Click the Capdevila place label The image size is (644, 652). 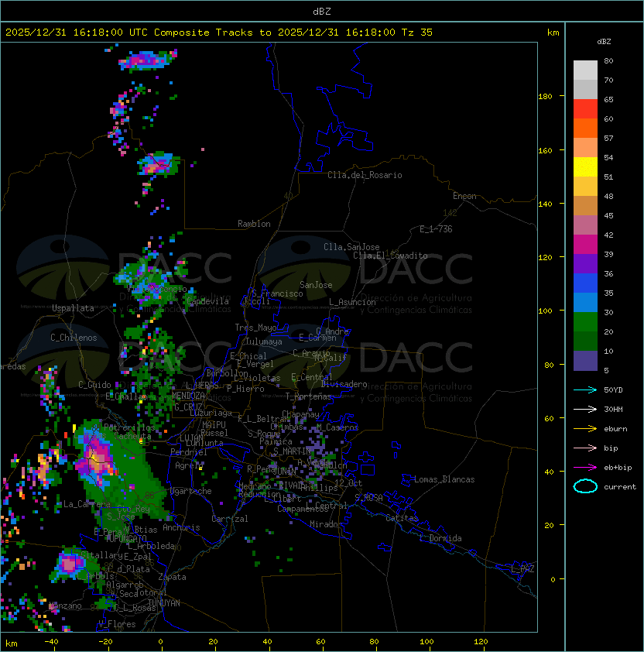[208, 301]
